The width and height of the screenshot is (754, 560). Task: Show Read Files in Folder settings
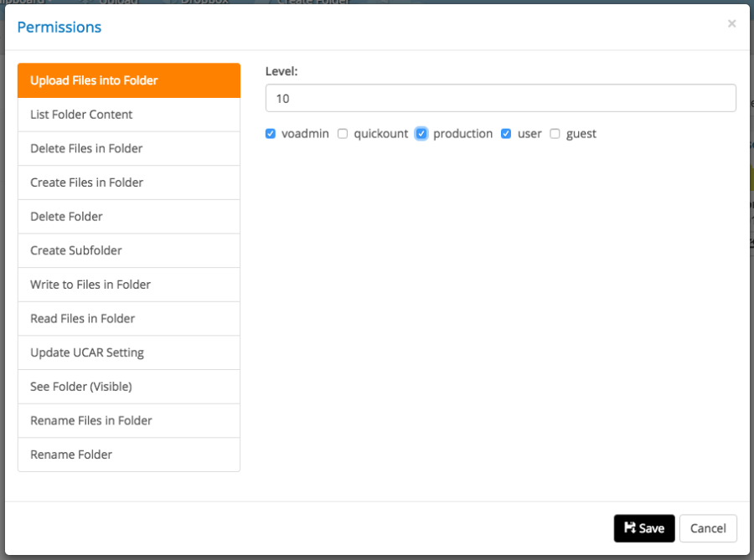click(x=129, y=318)
